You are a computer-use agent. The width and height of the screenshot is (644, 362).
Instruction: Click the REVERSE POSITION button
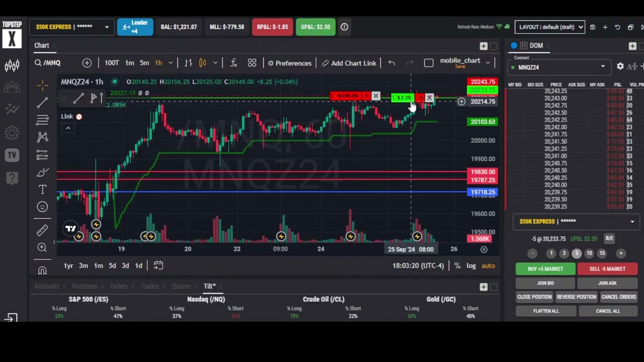point(576,297)
